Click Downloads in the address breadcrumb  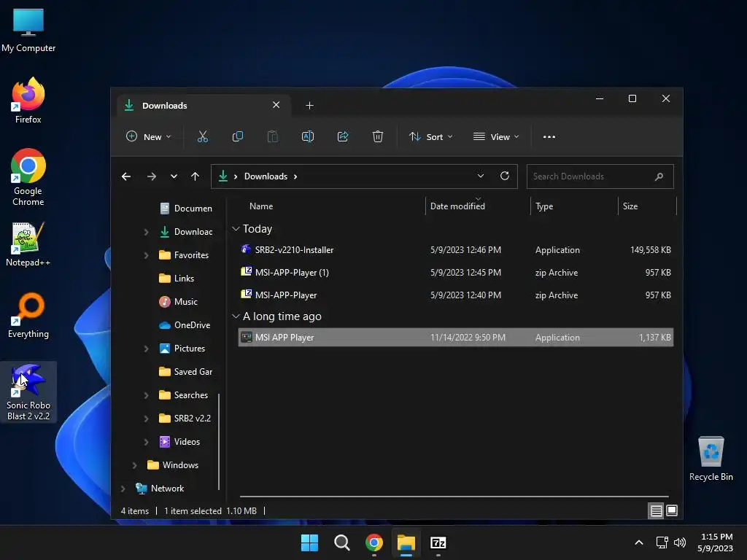[266, 176]
